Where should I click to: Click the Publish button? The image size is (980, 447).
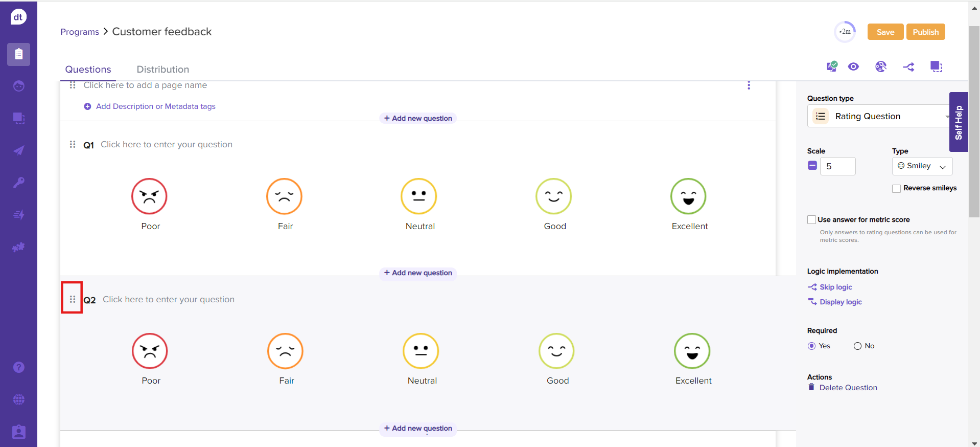(x=925, y=32)
